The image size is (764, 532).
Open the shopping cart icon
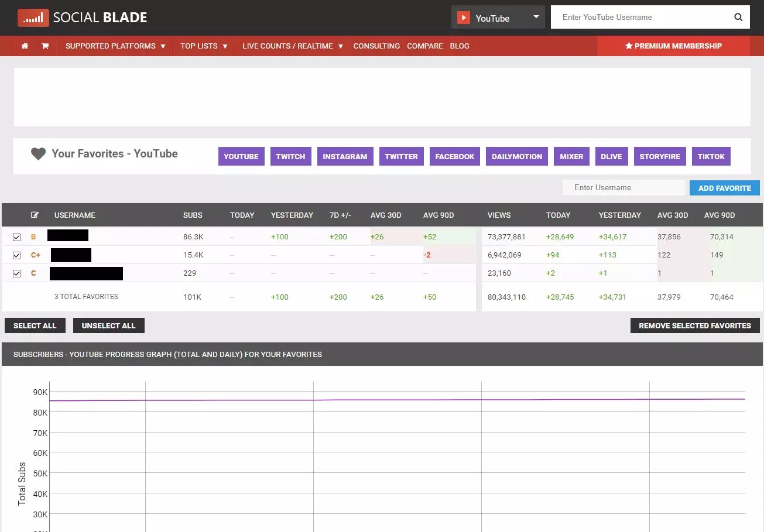point(45,46)
